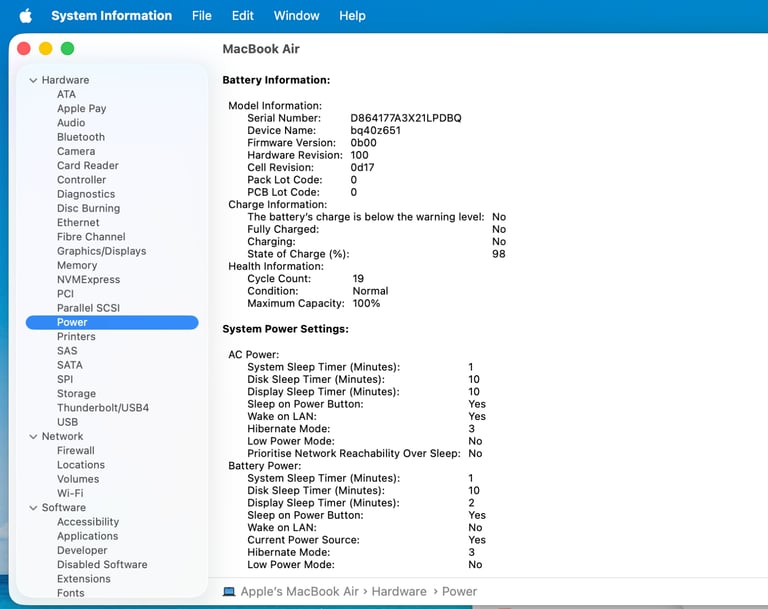This screenshot has width=768, height=609.
Task: Click Apple's MacBook Air in path bar
Action: click(300, 592)
